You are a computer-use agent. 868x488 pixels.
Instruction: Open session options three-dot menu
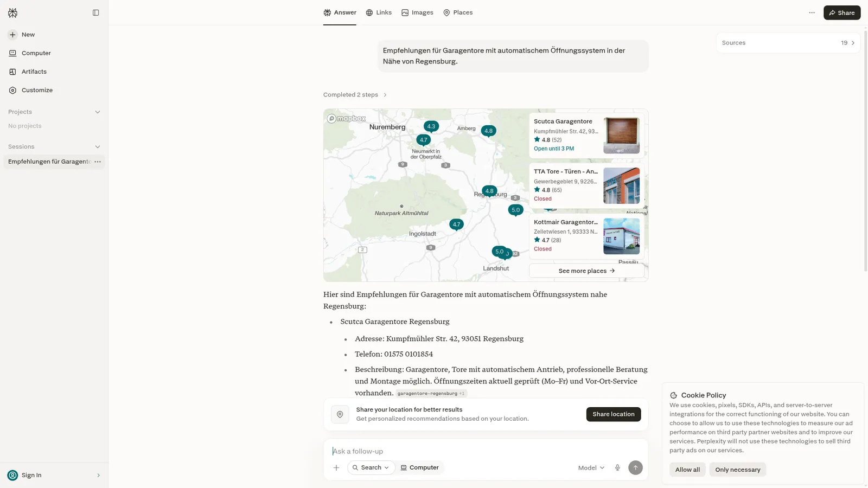[98, 162]
